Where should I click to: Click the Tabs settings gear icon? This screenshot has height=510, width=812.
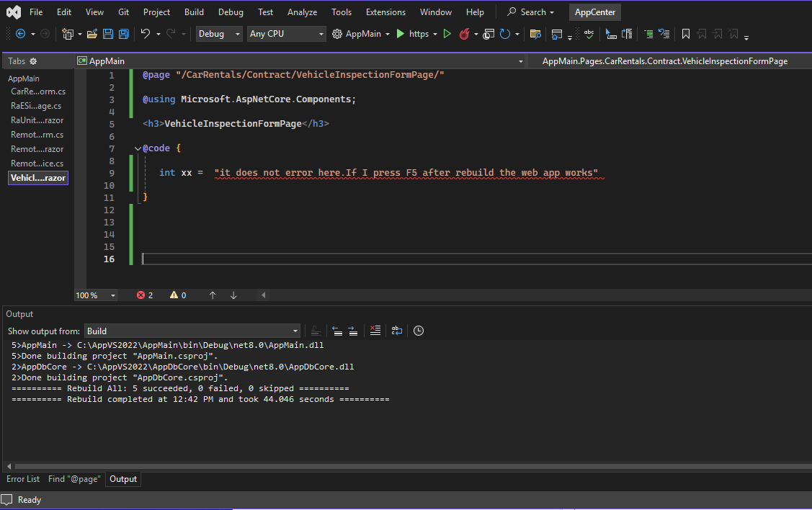[33, 61]
